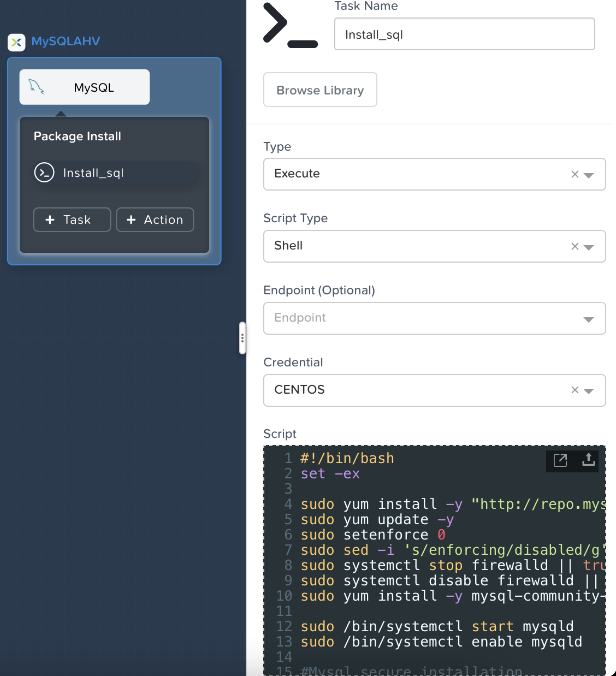Image resolution: width=616 pixels, height=676 pixels.
Task: Grab the panel resize divider handle
Action: 242,338
